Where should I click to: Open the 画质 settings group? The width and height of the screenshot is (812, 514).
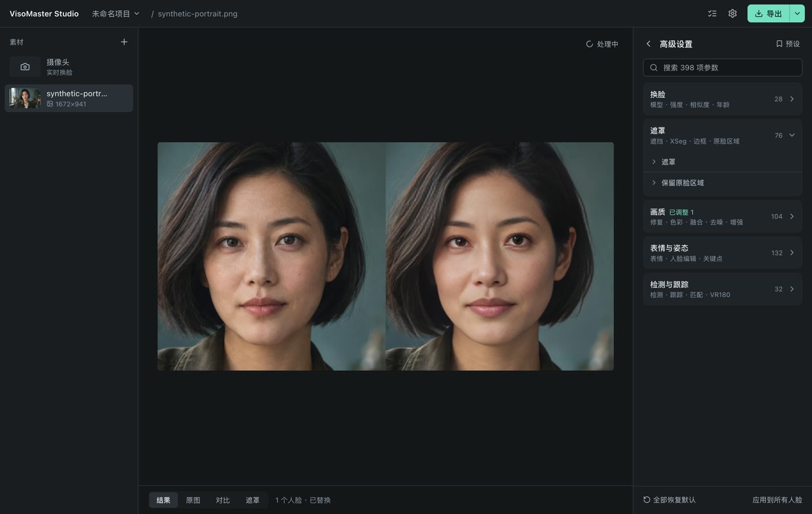(x=723, y=216)
